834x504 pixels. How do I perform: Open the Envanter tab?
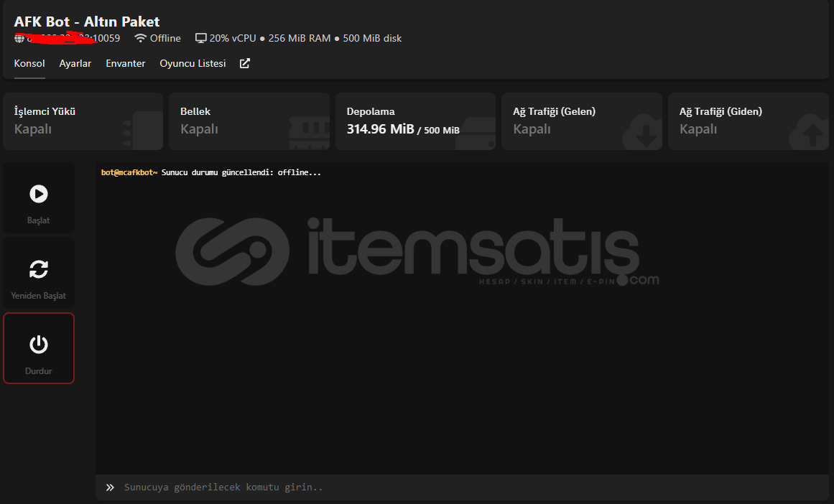[126, 63]
